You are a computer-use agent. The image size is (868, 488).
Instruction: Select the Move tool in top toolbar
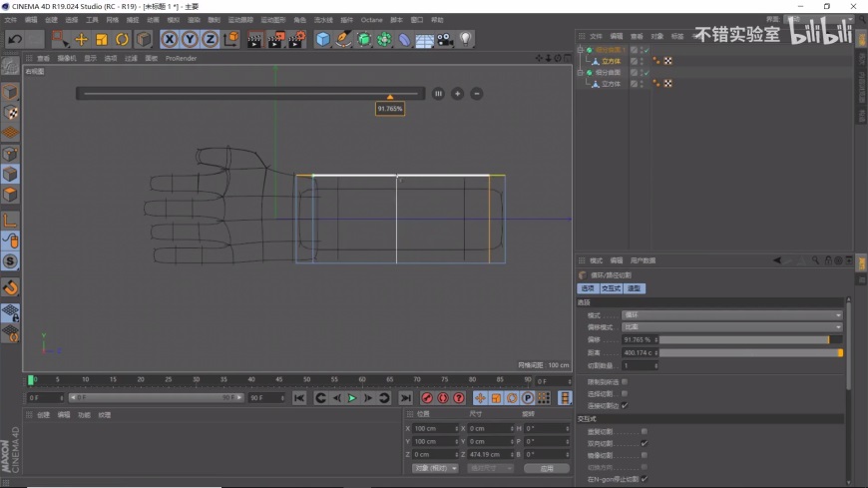(x=81, y=40)
